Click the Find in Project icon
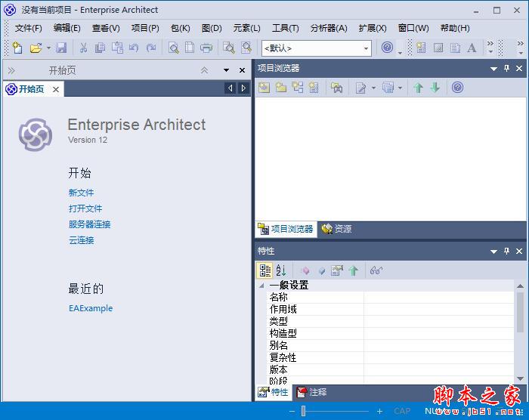This screenshot has height=420, width=529. [229, 48]
